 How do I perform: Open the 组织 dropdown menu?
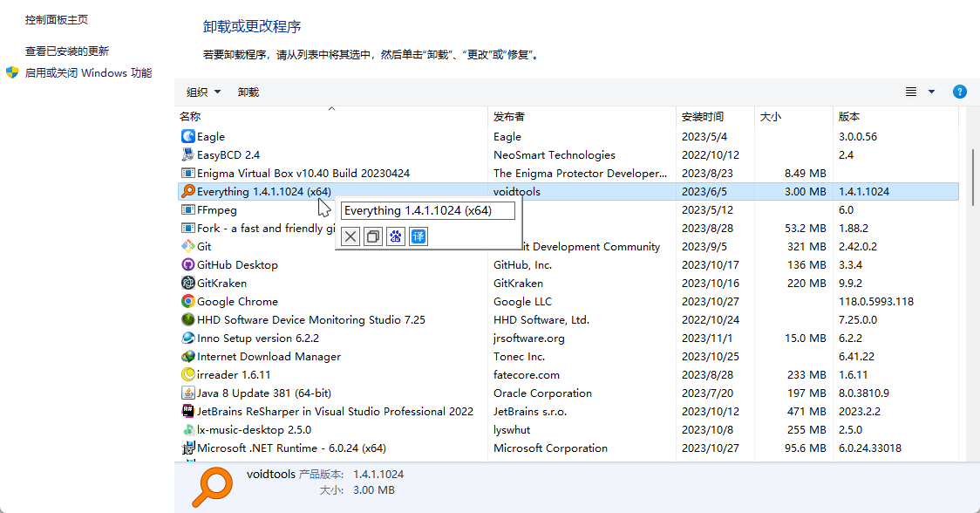tap(204, 92)
